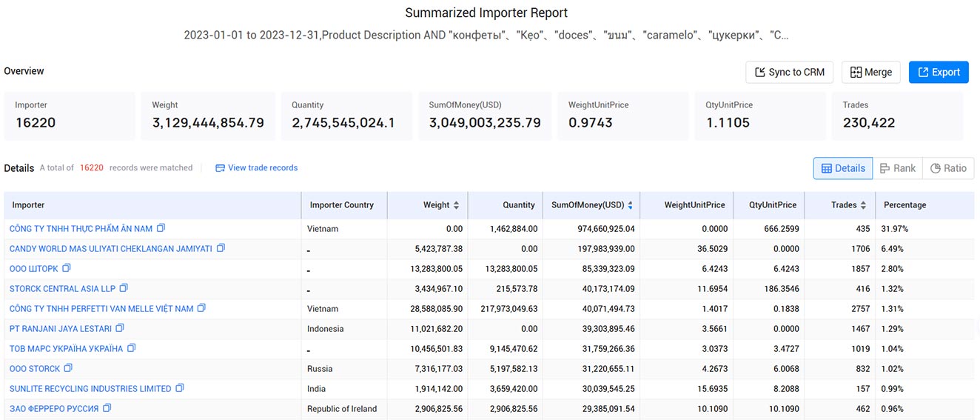This screenshot has height=420, width=980.
Task: Copy name icon beside PT RANJANI JAYA LESTARI
Action: pyautogui.click(x=120, y=328)
